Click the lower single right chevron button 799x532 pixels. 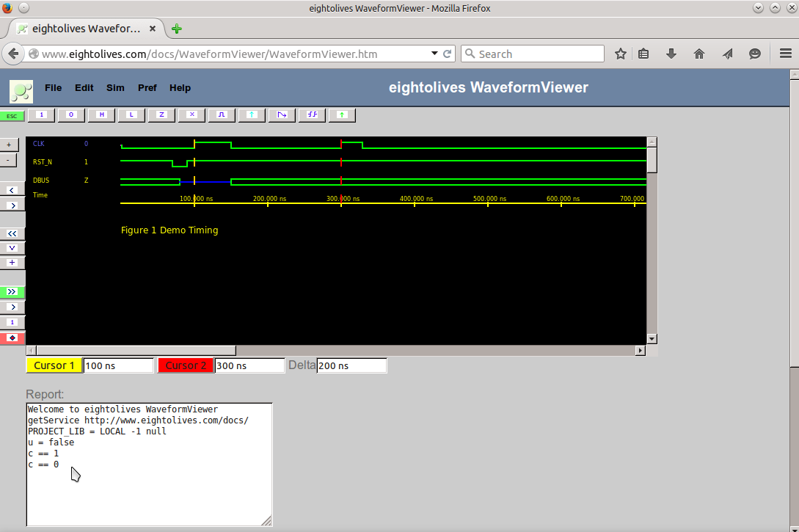click(12, 307)
